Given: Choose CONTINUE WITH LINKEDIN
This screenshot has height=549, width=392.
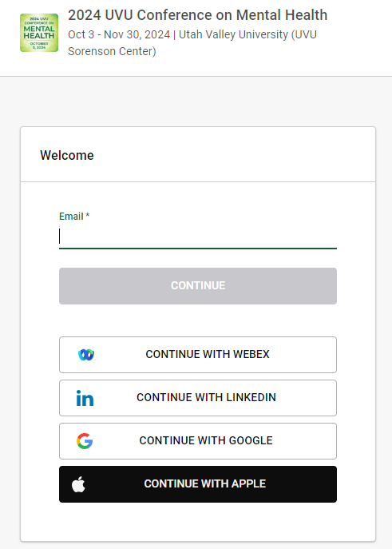Looking at the screenshot, I should [198, 398].
